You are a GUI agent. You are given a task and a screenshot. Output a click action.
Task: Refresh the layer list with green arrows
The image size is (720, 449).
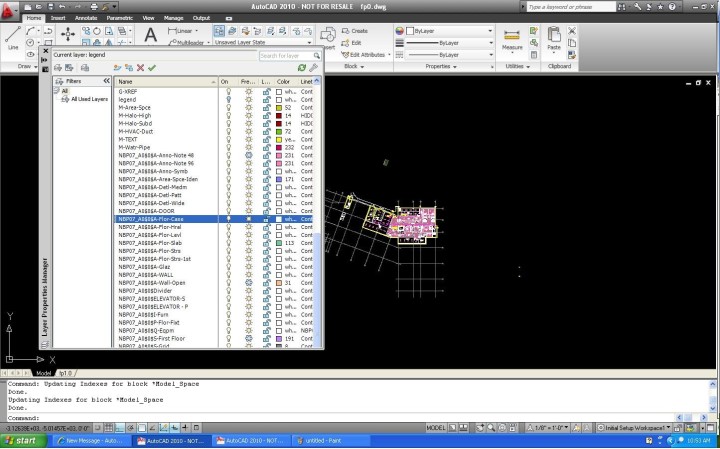[x=302, y=67]
